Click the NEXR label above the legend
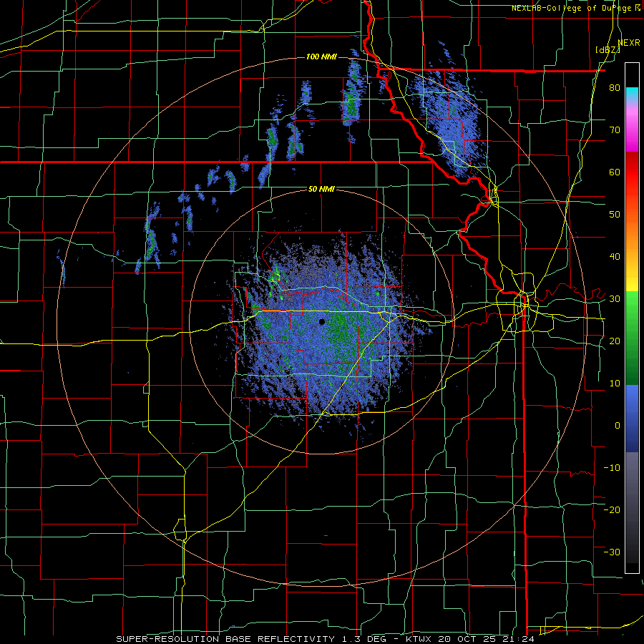Viewport: 644px width, 644px height. (x=629, y=43)
